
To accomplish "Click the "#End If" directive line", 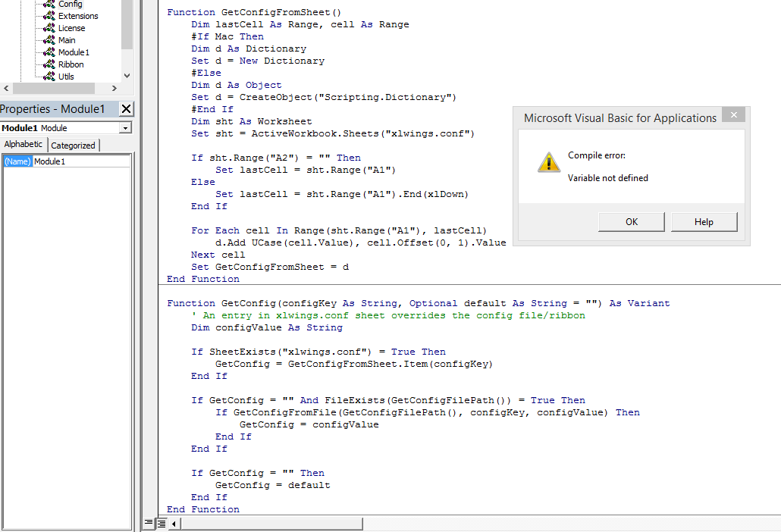I will (x=212, y=109).
